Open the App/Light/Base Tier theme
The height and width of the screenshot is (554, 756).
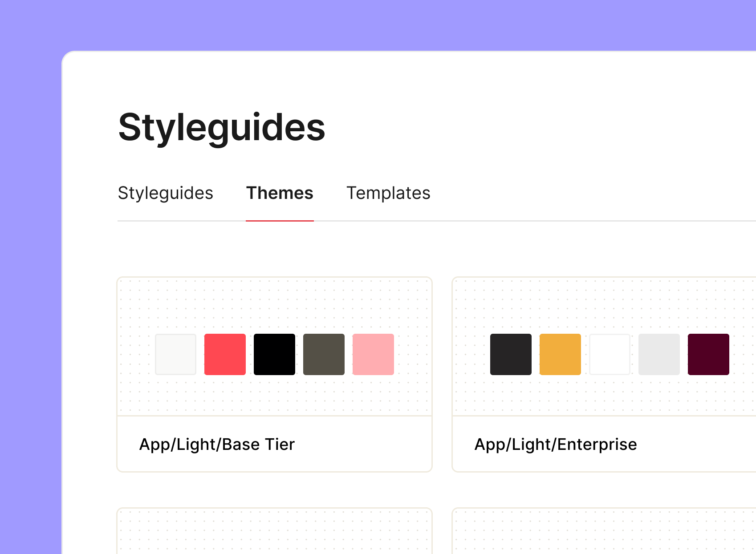click(217, 444)
